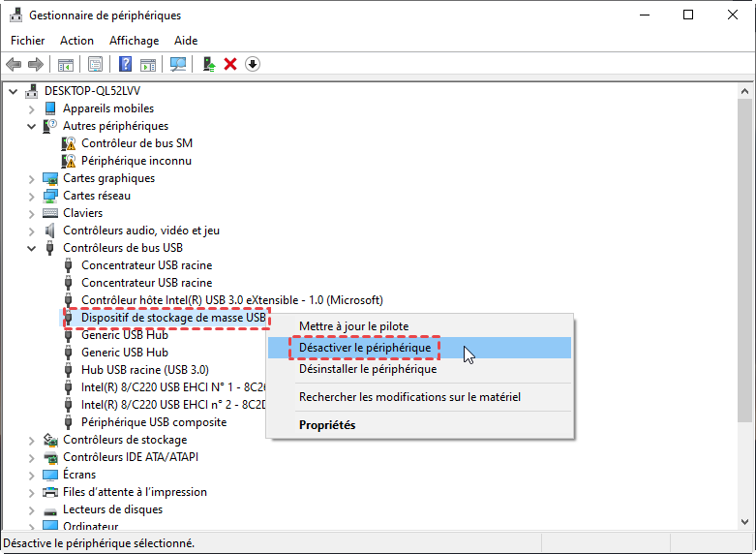The image size is (756, 554).
Task: Choose Désinstaller le périphérique
Action: tap(420, 369)
